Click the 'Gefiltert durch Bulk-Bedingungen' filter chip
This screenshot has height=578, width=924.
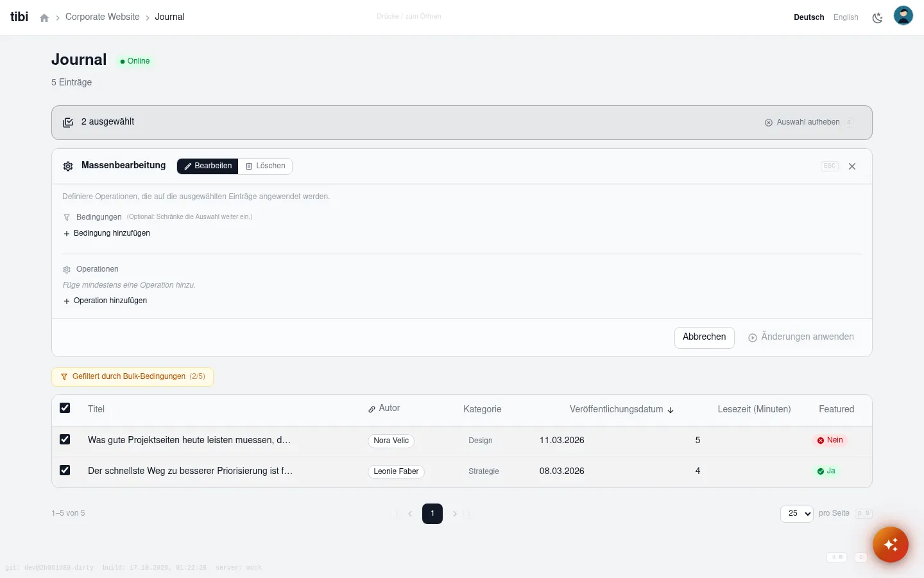pyautogui.click(x=132, y=377)
